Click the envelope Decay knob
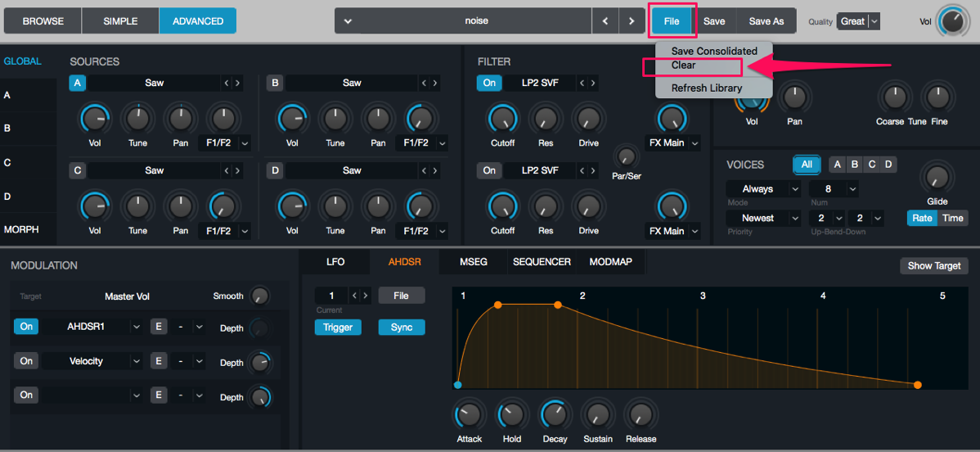Screen dimensions: 980x452 tap(555, 414)
